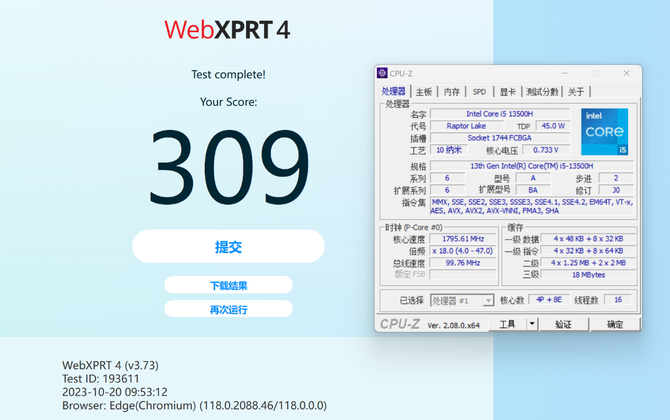Viewport: 670px width, 420px height.
Task: Click the thread count 16 value
Action: 618,300
